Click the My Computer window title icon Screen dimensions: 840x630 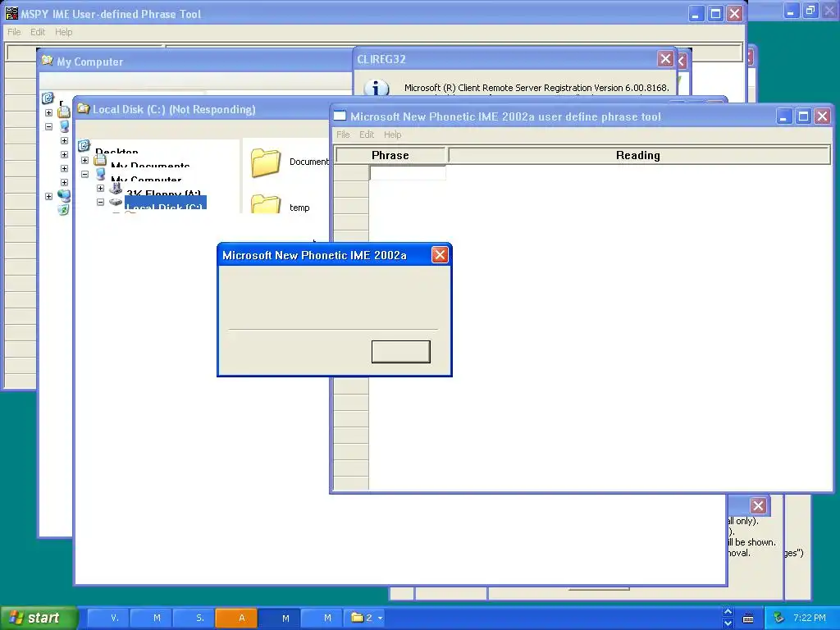click(47, 61)
